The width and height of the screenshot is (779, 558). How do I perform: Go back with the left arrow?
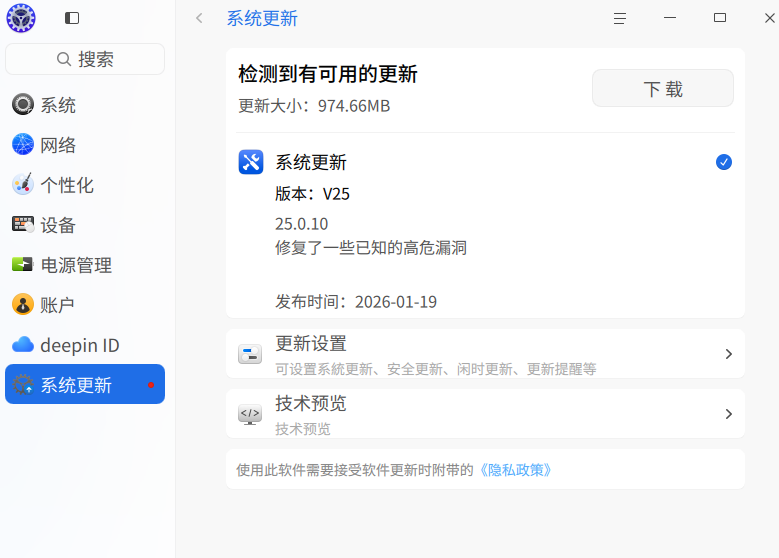[199, 18]
